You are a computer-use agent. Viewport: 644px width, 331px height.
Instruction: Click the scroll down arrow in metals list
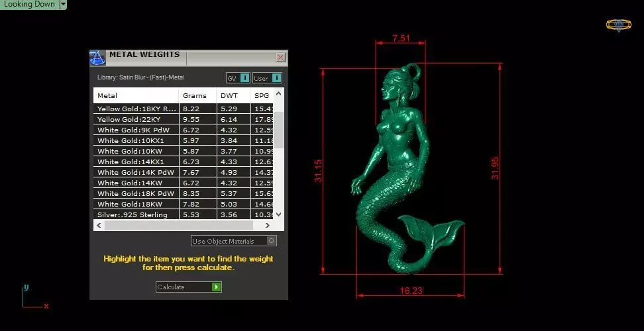[278, 214]
